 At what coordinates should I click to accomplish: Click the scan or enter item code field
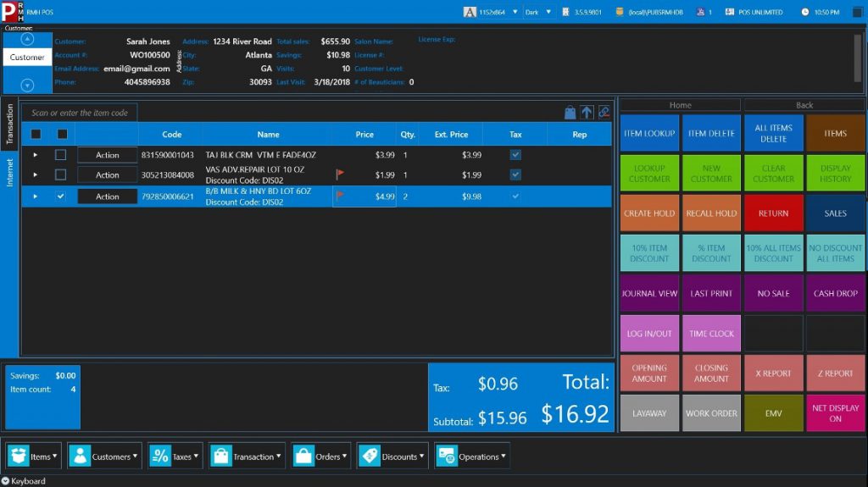80,113
